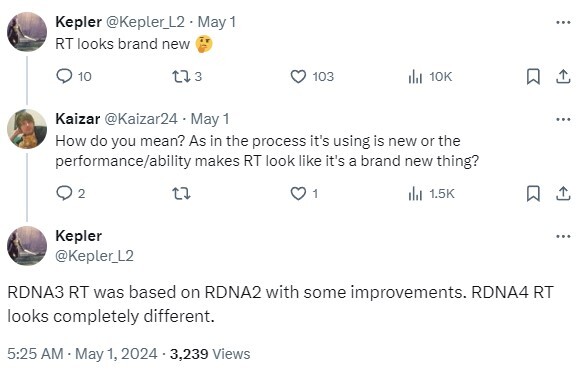
Task: Reply to Kepler's 'RT looks brand new' tweet
Action: pyautogui.click(x=64, y=76)
